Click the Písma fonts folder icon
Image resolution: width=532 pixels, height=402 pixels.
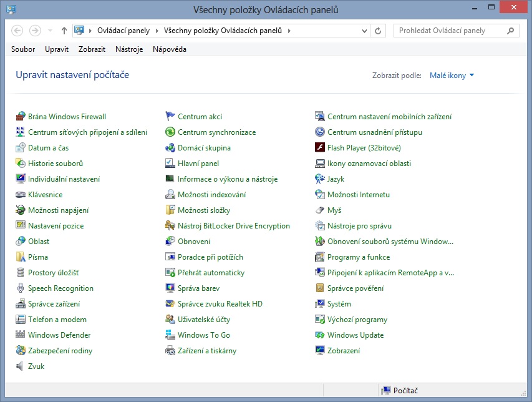click(21, 257)
